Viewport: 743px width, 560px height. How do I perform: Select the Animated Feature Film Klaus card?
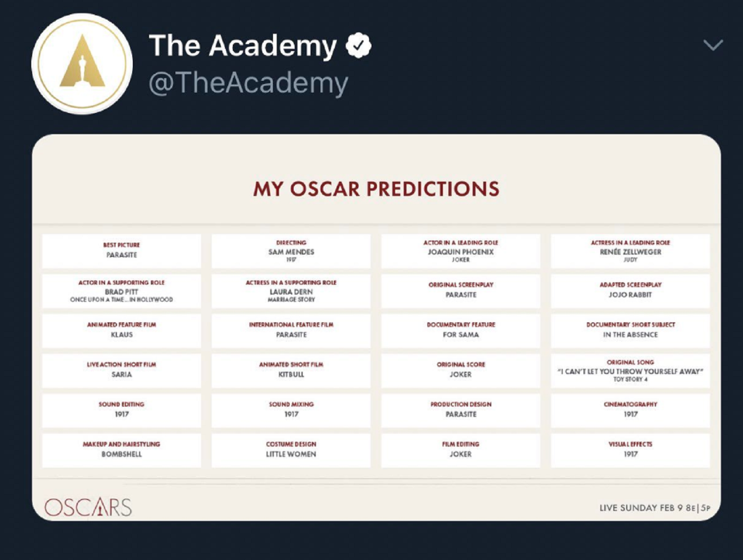tap(121, 331)
